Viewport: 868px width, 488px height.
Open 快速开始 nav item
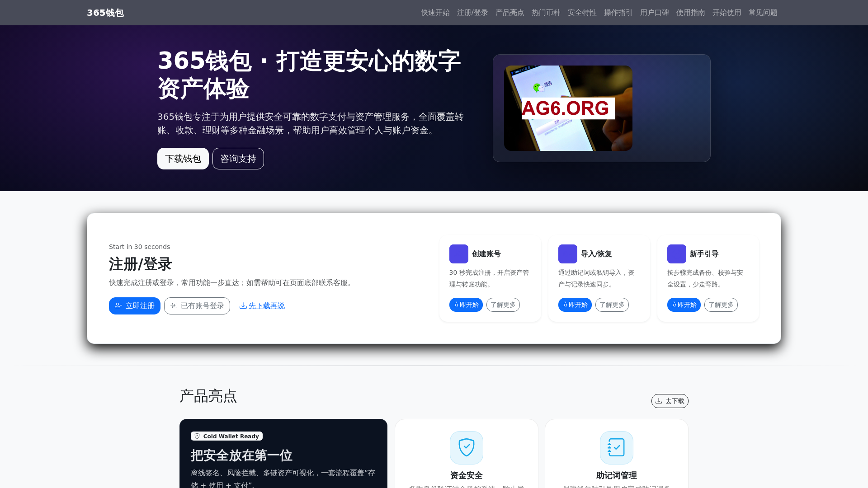435,13
